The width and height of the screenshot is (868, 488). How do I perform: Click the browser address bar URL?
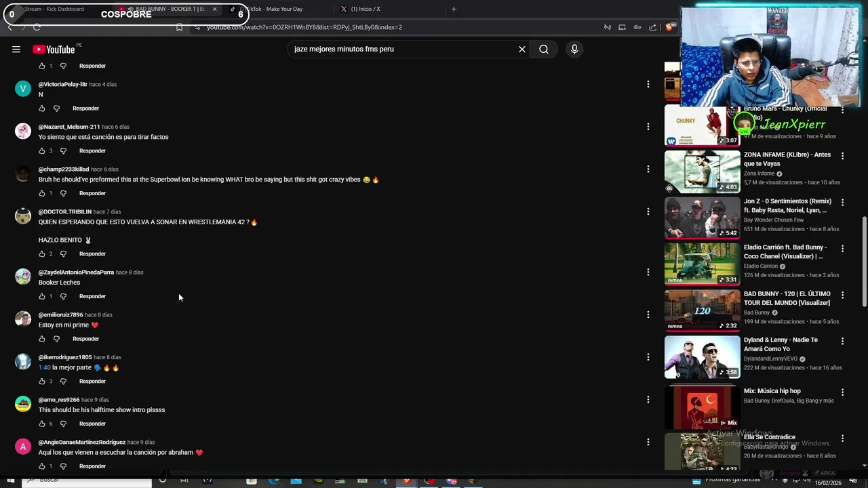point(304,27)
